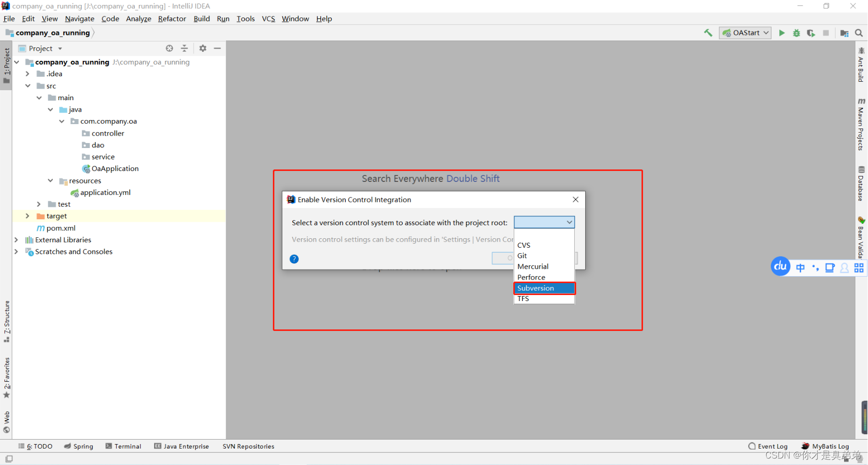The image size is (868, 465).
Task: Click Scroll from Source target icon
Action: coord(170,48)
